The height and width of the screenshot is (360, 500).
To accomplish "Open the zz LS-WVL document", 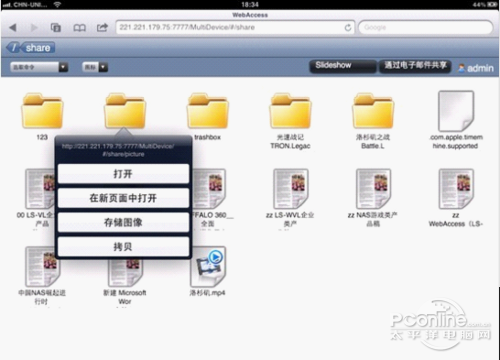I will [x=290, y=189].
